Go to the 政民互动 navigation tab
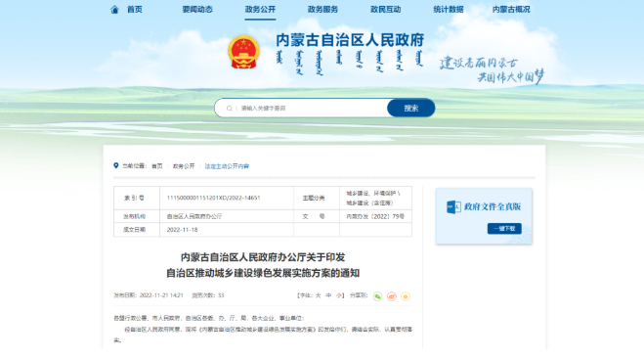This screenshot has height=358, width=644. [386, 10]
